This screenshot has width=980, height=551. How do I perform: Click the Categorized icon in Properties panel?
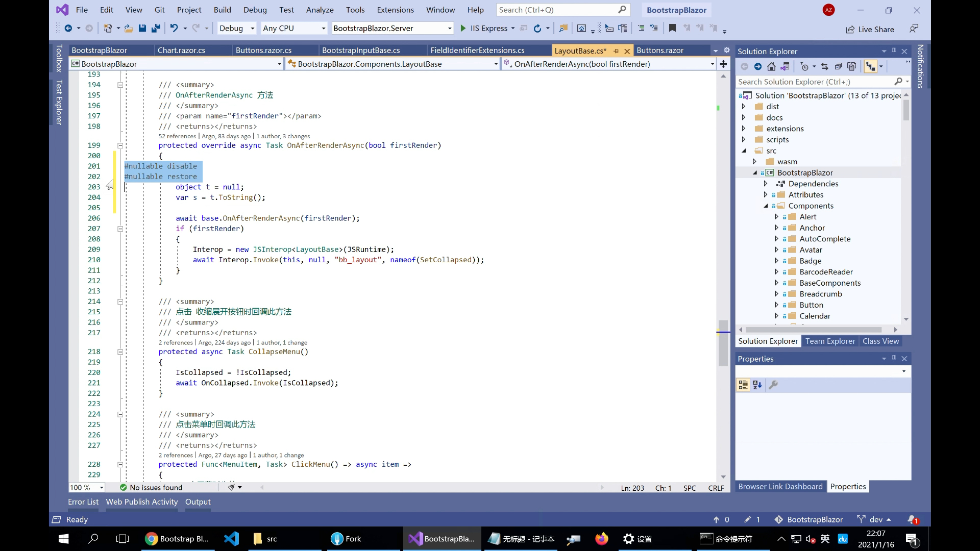743,385
